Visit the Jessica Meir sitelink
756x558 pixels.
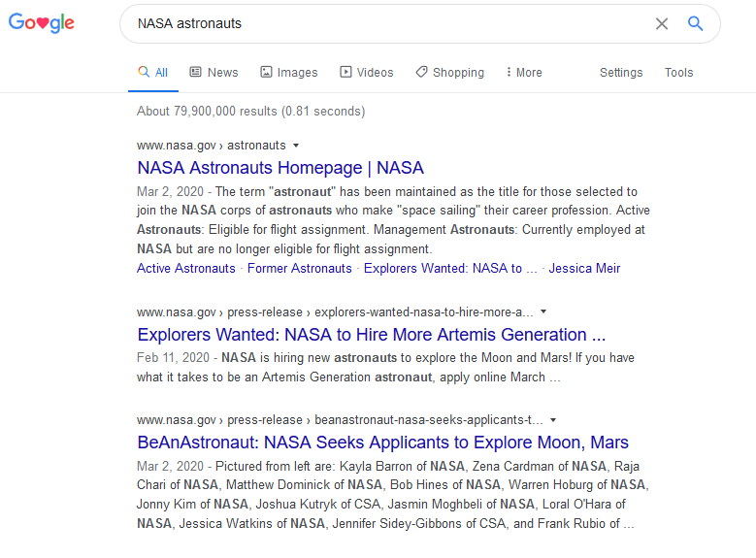point(584,269)
